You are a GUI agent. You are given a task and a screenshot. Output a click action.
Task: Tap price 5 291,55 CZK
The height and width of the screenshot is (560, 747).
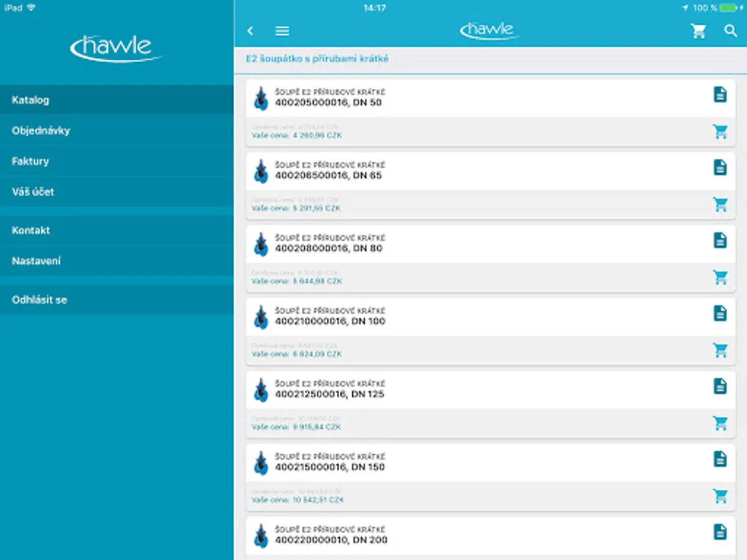(317, 208)
